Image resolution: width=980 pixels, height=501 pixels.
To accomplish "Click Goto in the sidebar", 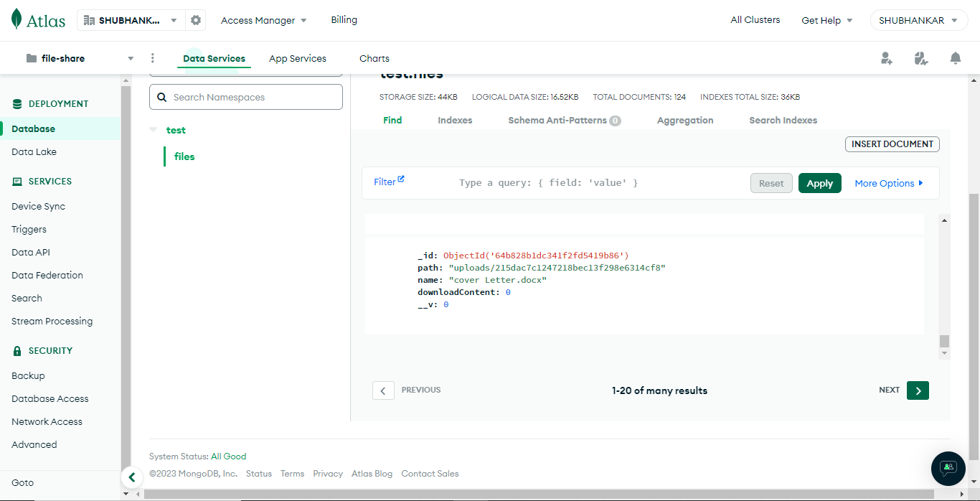I will [22, 483].
